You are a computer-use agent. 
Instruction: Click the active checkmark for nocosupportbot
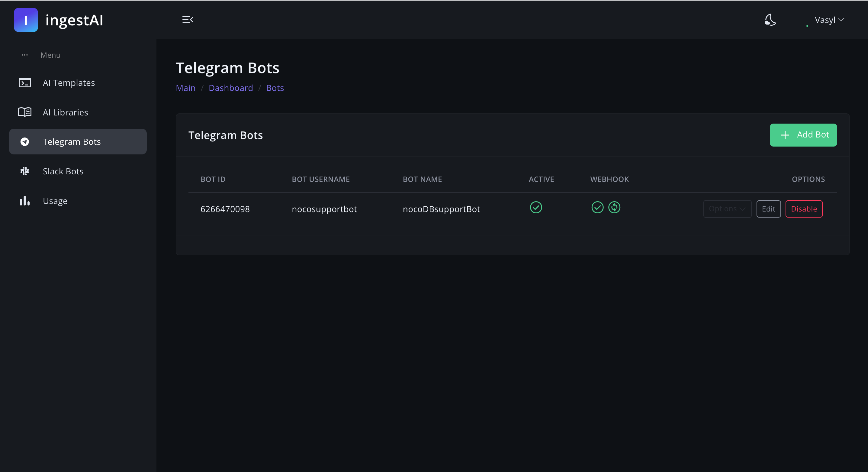(x=536, y=207)
